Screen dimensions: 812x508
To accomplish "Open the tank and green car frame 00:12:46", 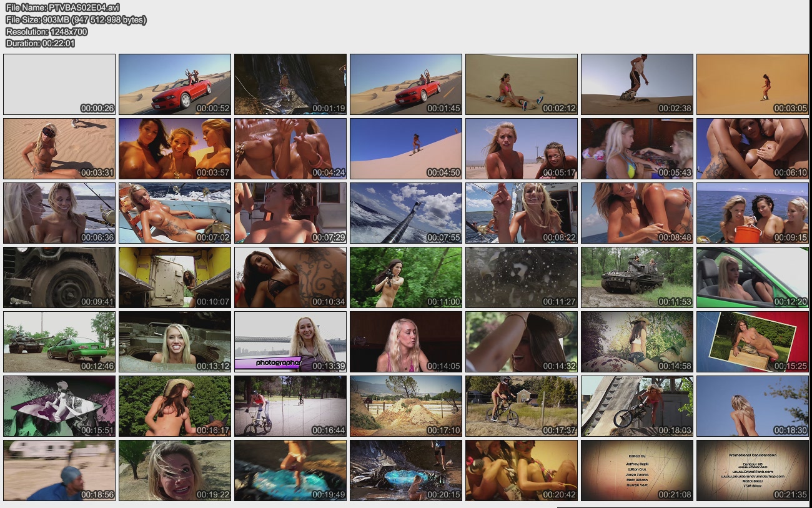I will click(59, 342).
